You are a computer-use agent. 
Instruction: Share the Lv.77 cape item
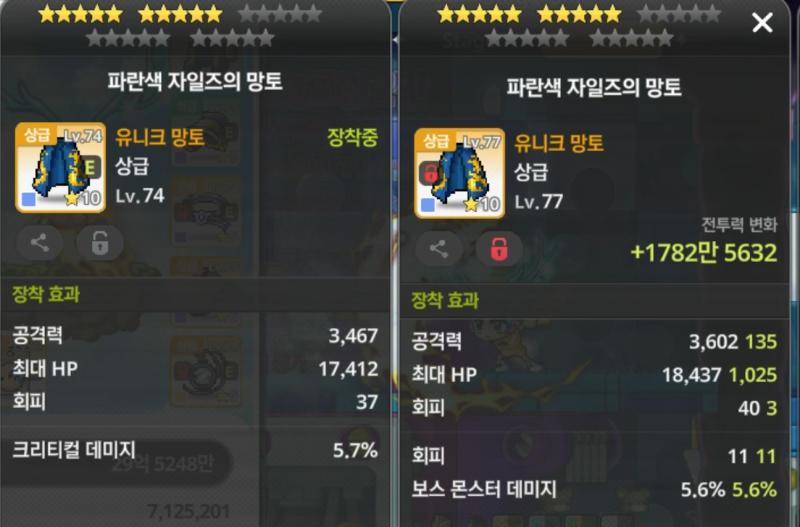coord(439,249)
